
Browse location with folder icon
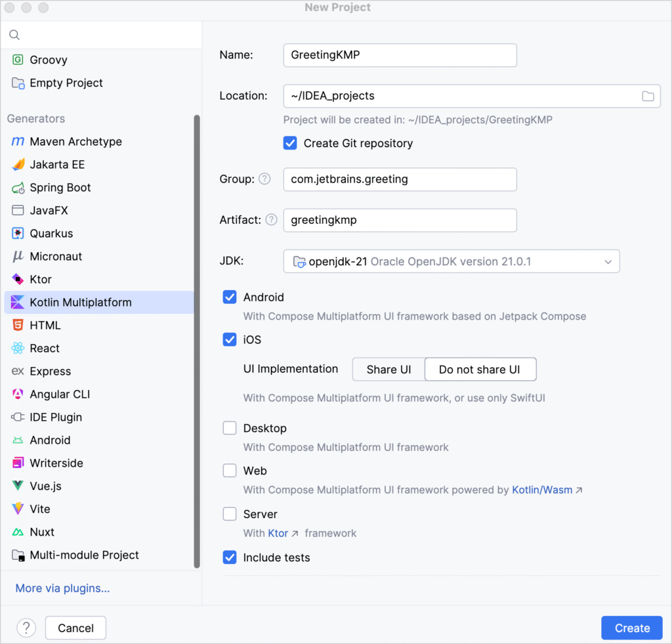[648, 97]
